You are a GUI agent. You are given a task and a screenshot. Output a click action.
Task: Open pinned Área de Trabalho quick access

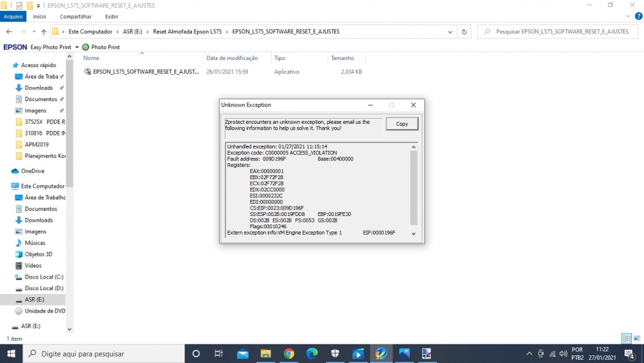[x=40, y=77]
